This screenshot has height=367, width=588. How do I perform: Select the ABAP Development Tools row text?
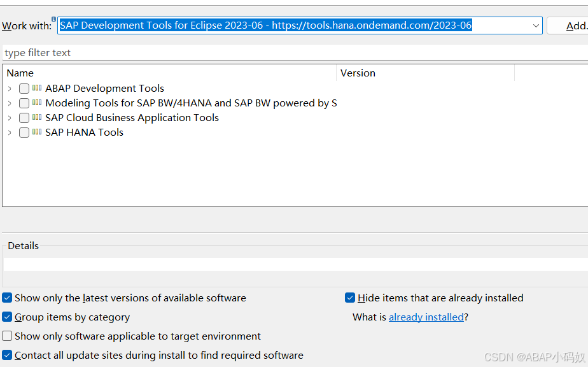coord(104,89)
